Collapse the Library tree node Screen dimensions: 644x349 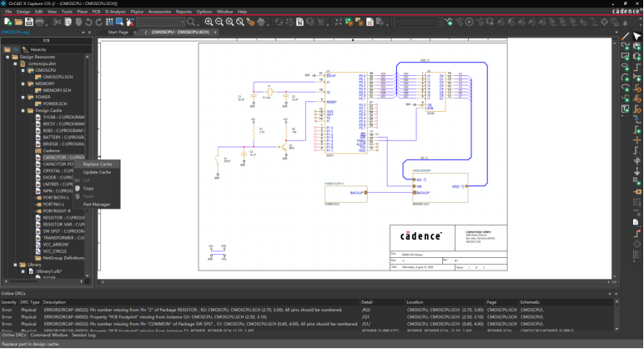click(15, 265)
